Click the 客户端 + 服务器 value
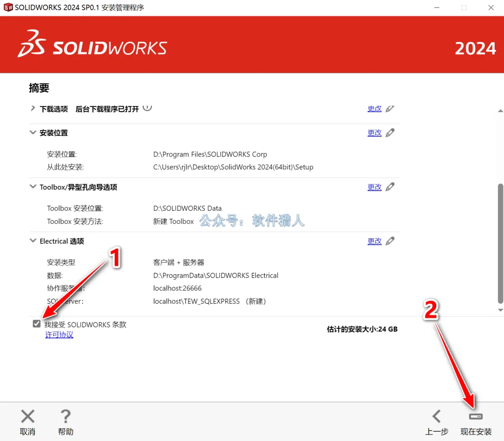The image size is (504, 441). click(x=178, y=263)
